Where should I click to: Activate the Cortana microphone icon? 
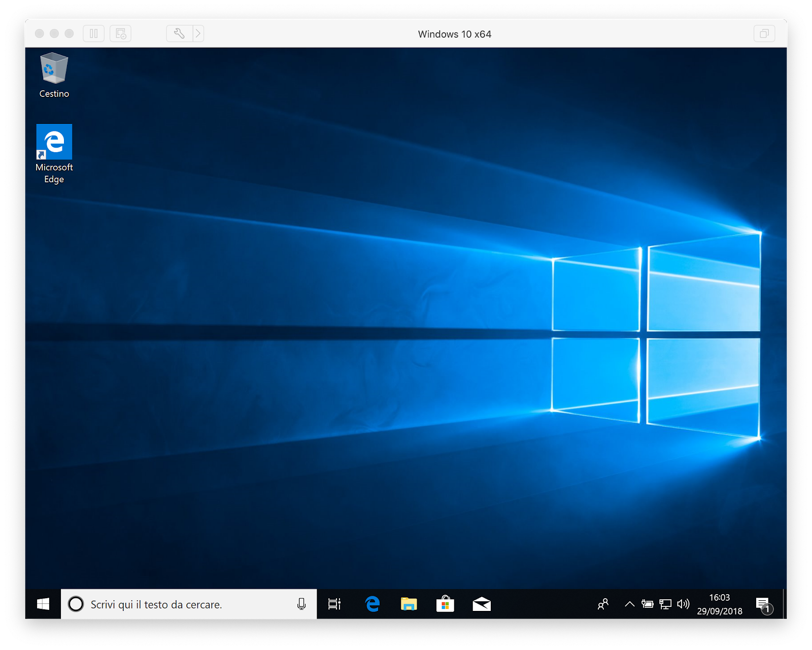click(x=301, y=604)
